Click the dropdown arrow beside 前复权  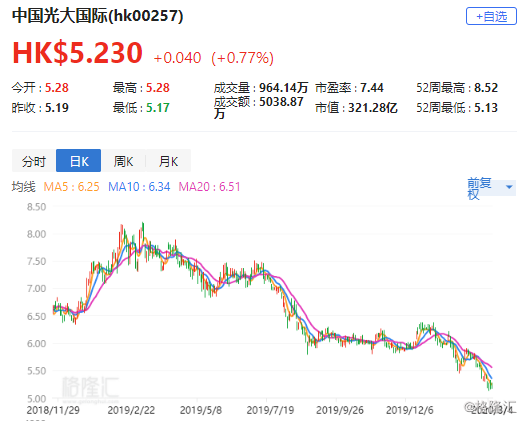click(509, 187)
